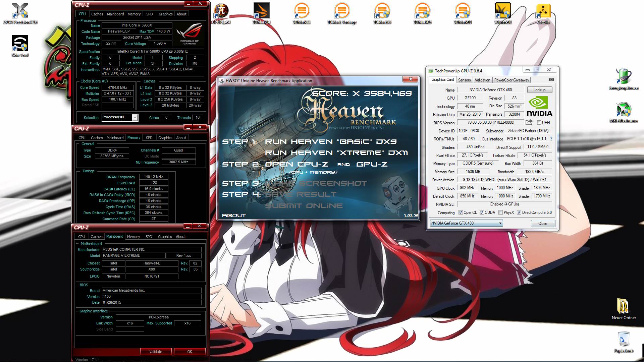
Task: Open EVGA PrecisionX 16 desktop shortcut
Action: tap(20, 13)
